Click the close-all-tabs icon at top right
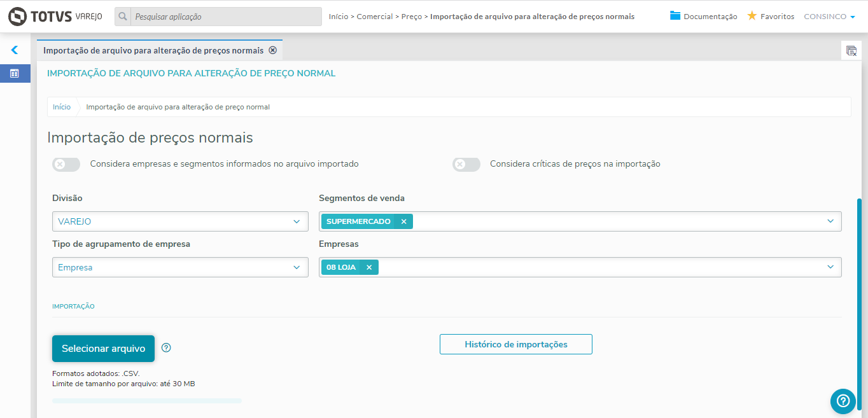 [851, 51]
